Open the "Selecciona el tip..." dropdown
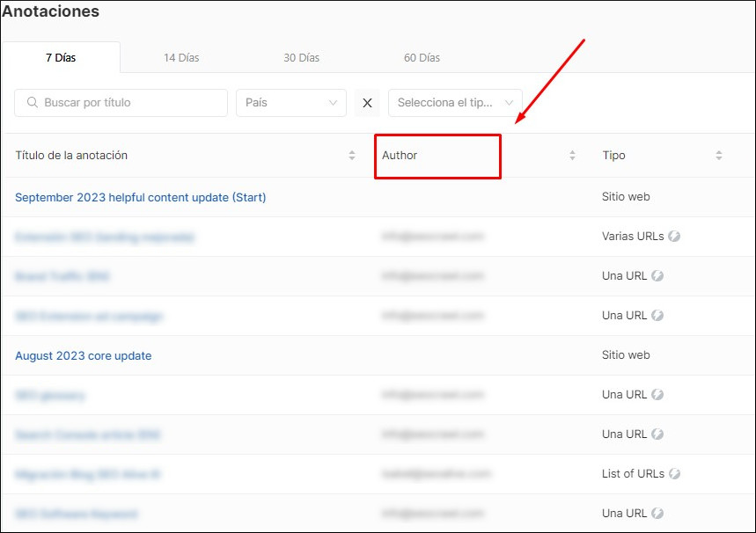 coord(455,102)
